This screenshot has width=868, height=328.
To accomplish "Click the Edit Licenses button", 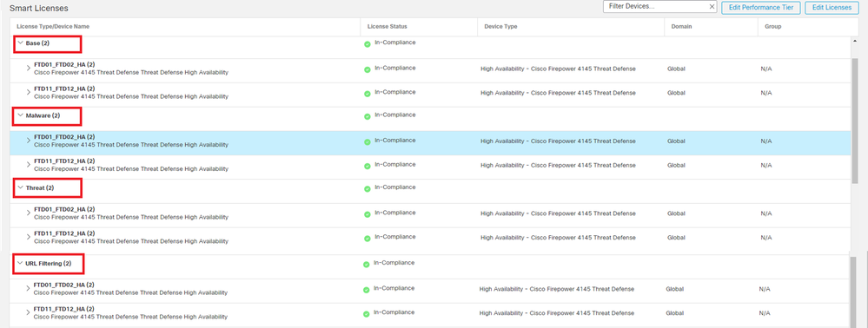I will point(832,7).
